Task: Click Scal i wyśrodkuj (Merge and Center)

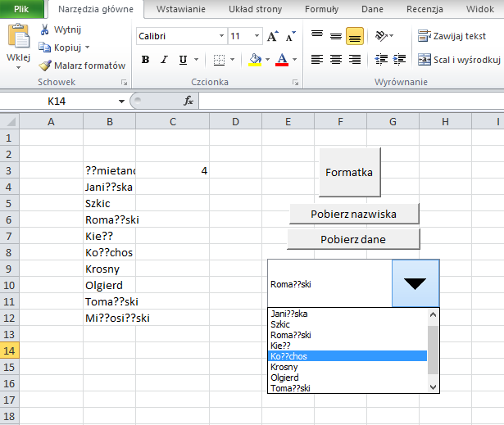Action: click(460, 60)
